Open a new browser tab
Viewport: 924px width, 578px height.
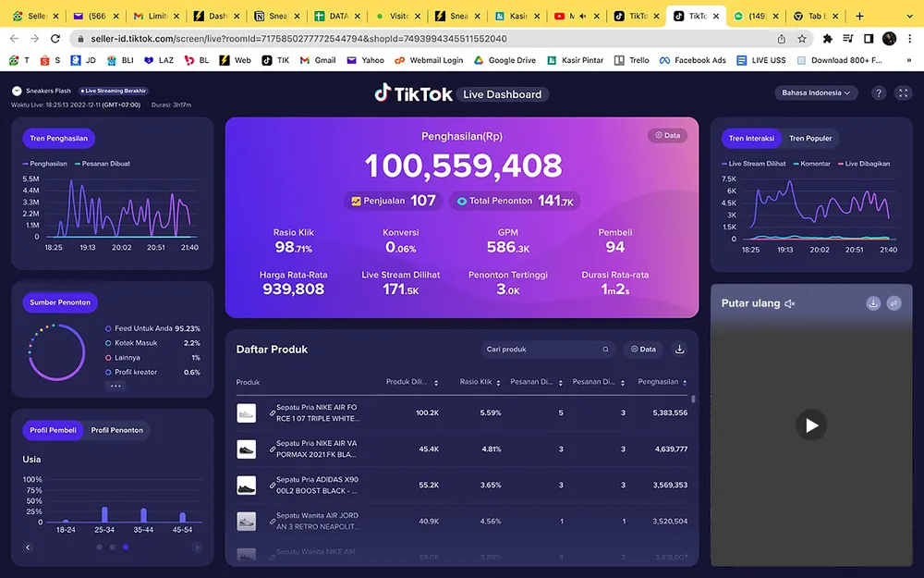(x=859, y=16)
